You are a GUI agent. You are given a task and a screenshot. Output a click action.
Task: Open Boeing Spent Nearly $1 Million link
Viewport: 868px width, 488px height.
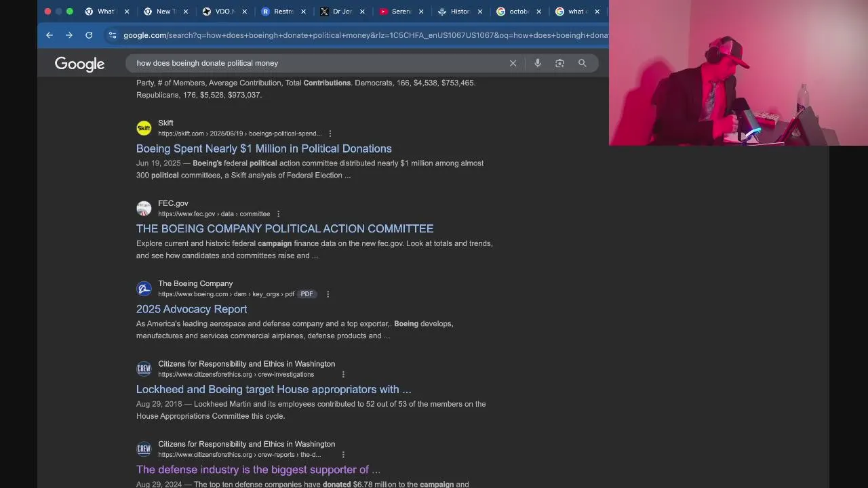tap(264, 148)
